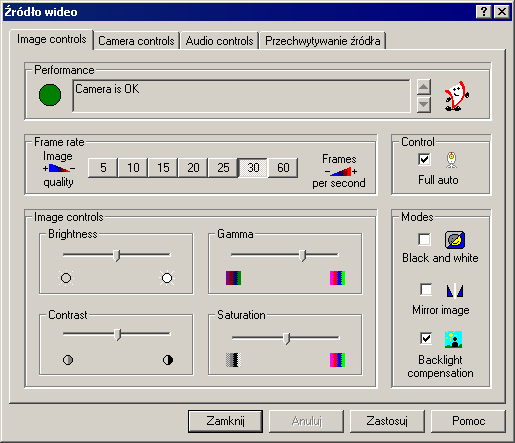Viewport: 515px width, 443px height.
Task: Click the Black and white mode icon
Action: click(455, 240)
